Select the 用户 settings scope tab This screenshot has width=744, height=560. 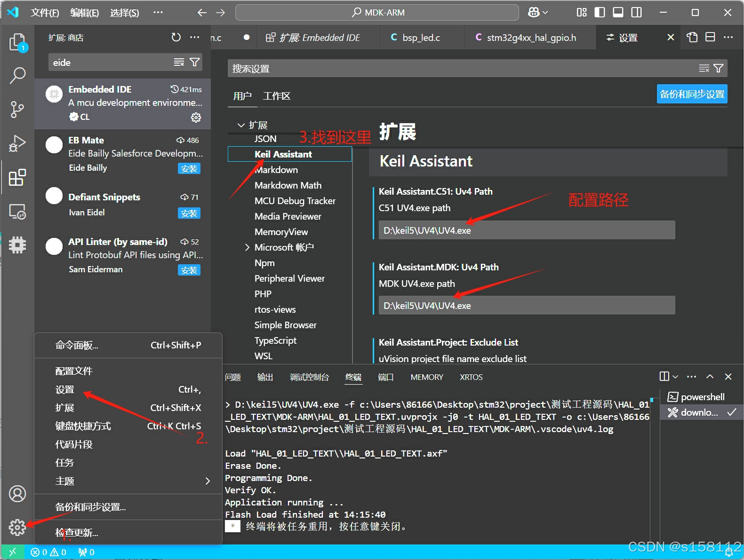click(242, 96)
